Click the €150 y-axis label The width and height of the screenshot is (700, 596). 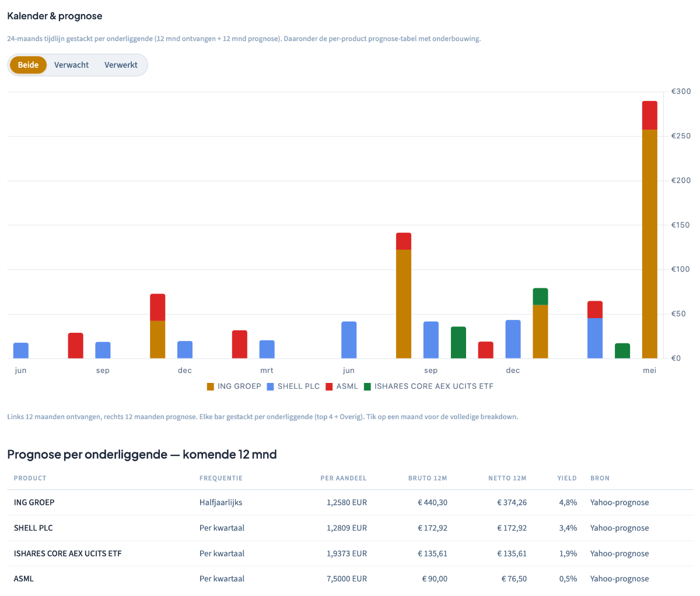(x=681, y=225)
